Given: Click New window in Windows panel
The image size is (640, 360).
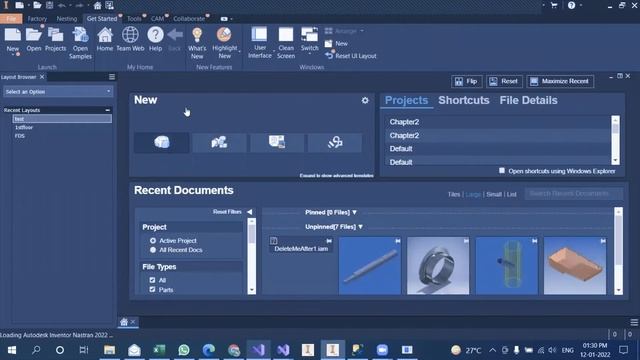Looking at the screenshot, I should 336,44.
